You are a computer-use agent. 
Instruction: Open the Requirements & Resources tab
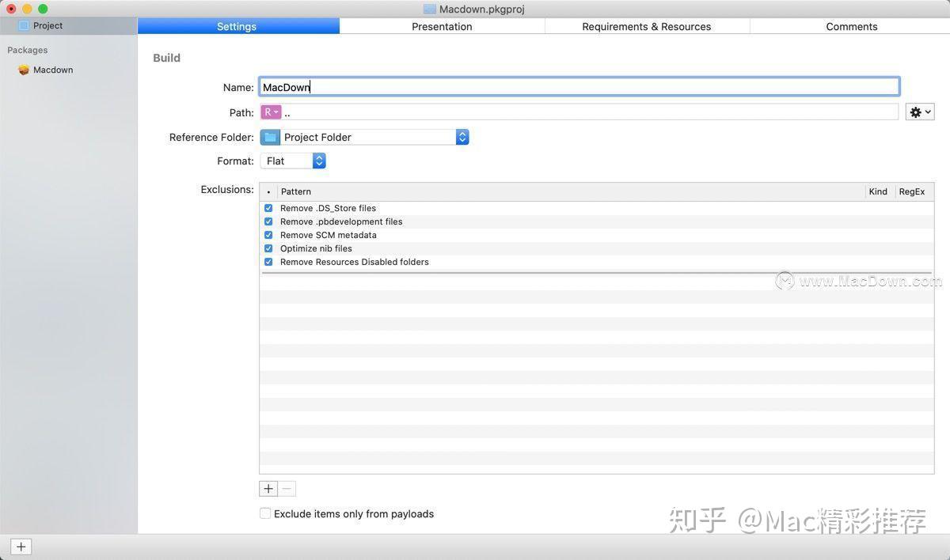pos(647,26)
